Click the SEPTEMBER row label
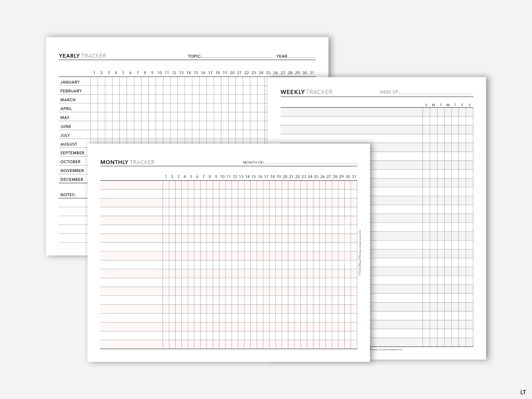This screenshot has height=399, width=532. (x=72, y=153)
